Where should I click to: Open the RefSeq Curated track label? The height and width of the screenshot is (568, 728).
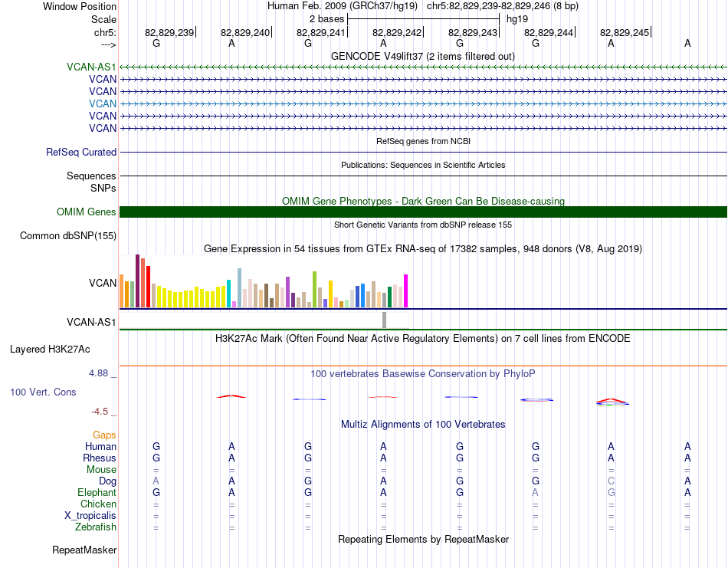[x=80, y=153]
